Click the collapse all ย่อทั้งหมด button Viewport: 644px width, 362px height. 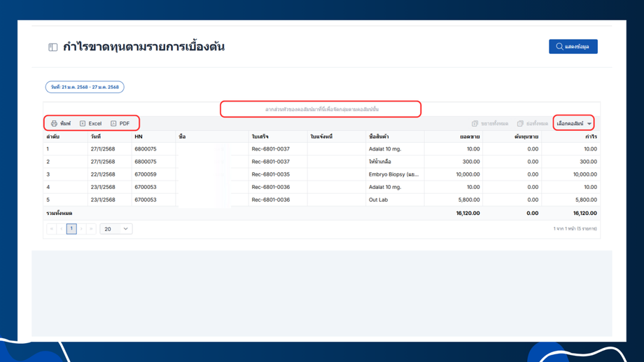532,123
